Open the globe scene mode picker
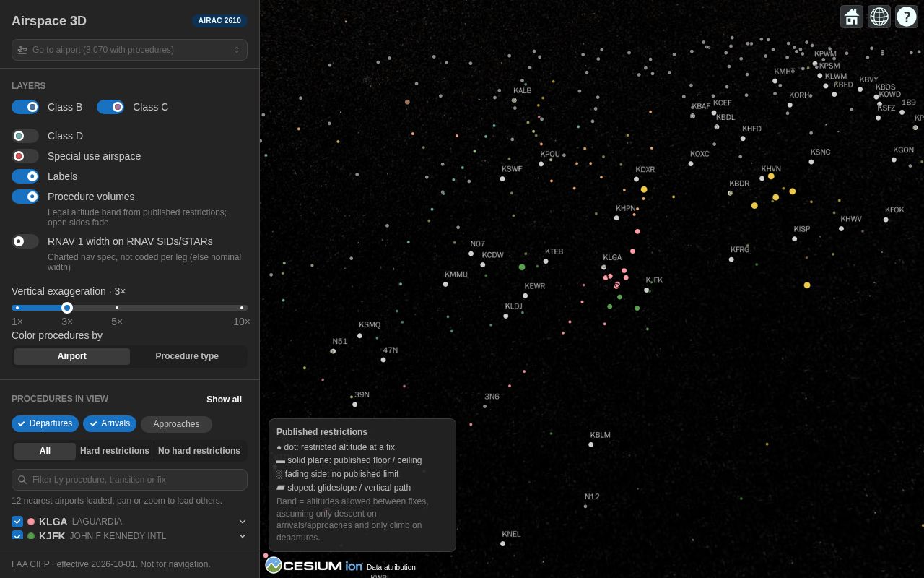 tap(879, 17)
